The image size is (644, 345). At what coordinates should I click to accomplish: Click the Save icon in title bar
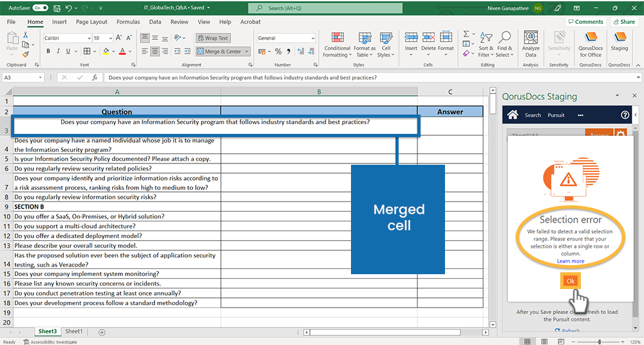click(57, 8)
